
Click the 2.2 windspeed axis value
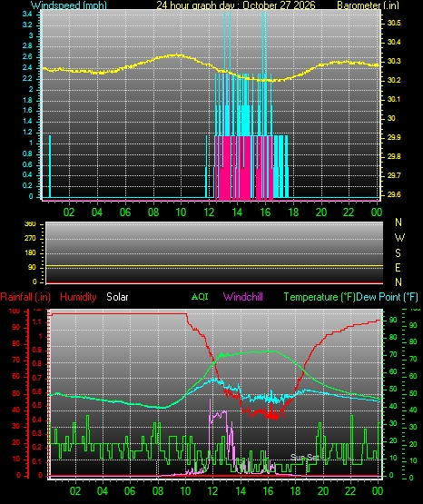click(27, 78)
